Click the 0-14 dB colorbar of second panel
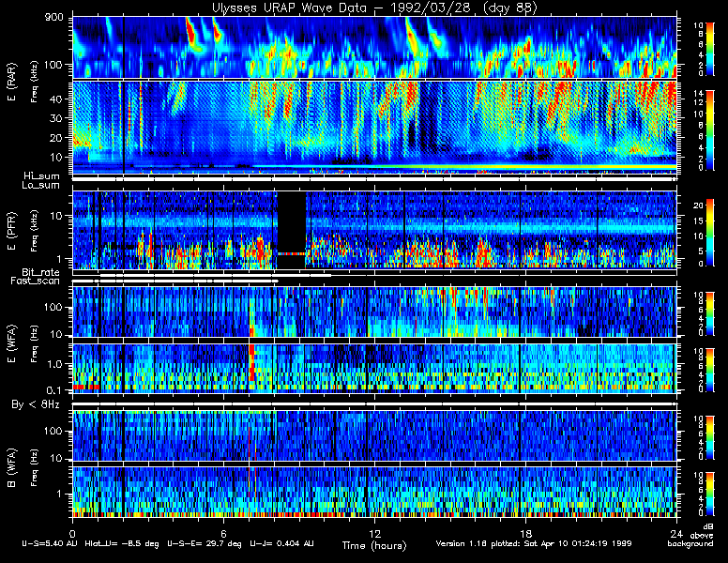The width and height of the screenshot is (728, 563). point(710,130)
